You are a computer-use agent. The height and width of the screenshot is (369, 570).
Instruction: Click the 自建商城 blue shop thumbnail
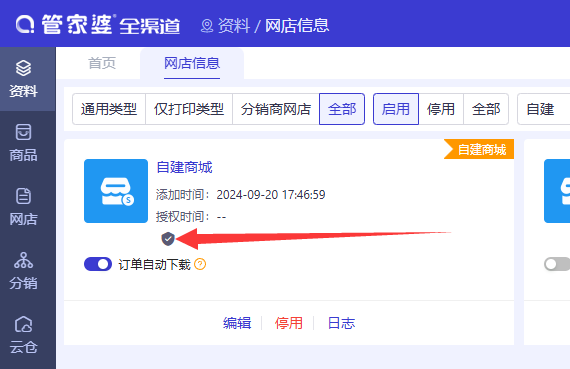click(116, 191)
